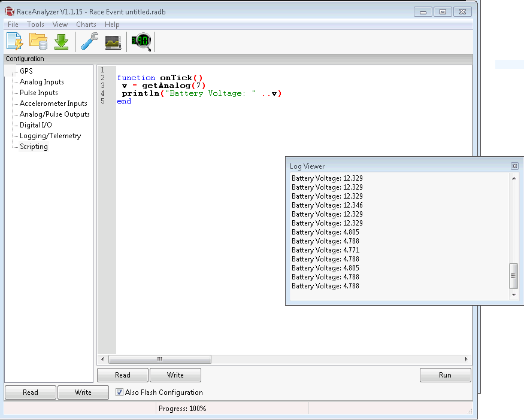The width and height of the screenshot is (524, 420).
Task: Click the Progress: 100% status text
Action: (183, 409)
